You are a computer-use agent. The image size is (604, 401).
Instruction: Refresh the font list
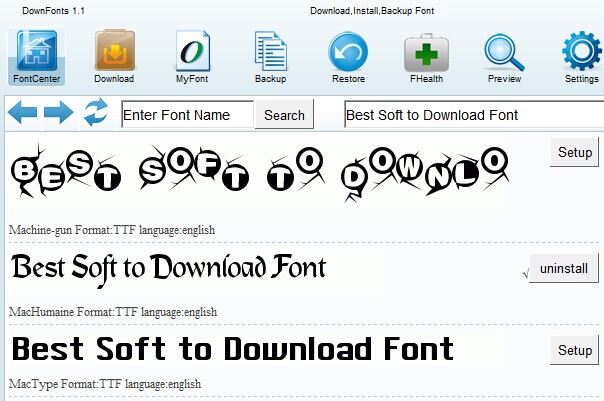pos(96,112)
